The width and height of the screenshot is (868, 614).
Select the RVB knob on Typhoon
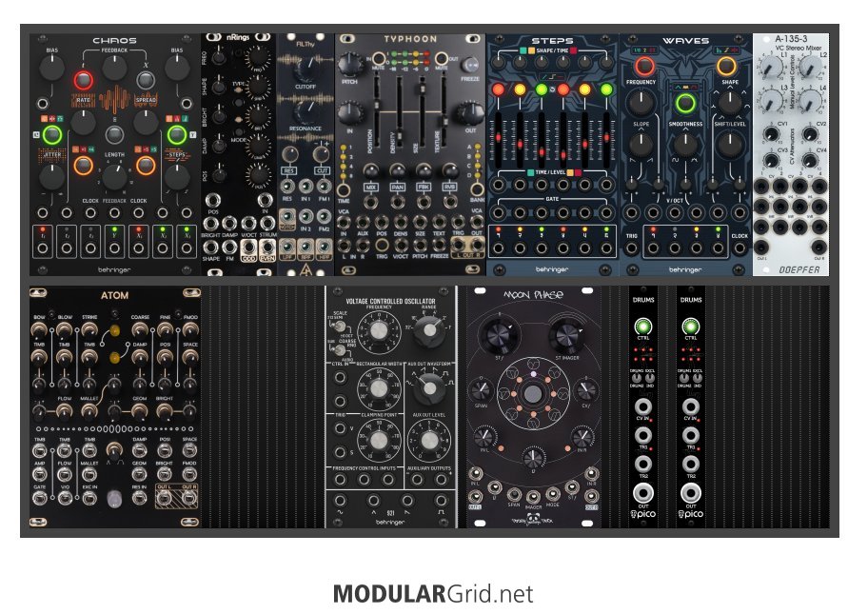[450, 170]
